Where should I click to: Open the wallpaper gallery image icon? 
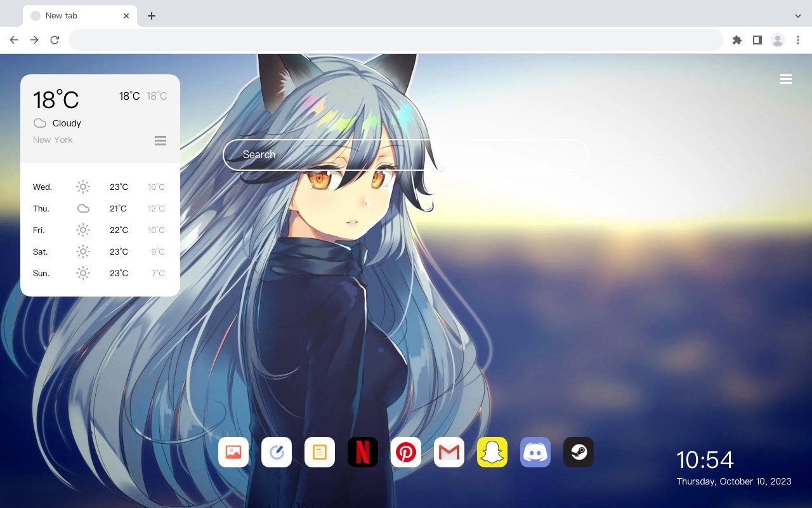(233, 452)
